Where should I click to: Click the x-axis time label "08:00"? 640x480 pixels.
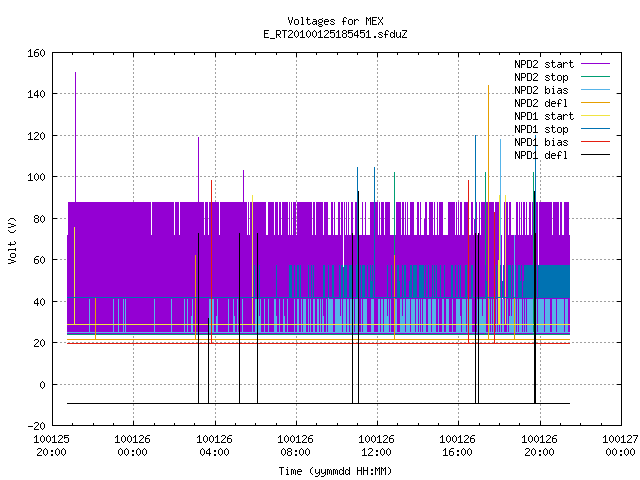pos(295,453)
